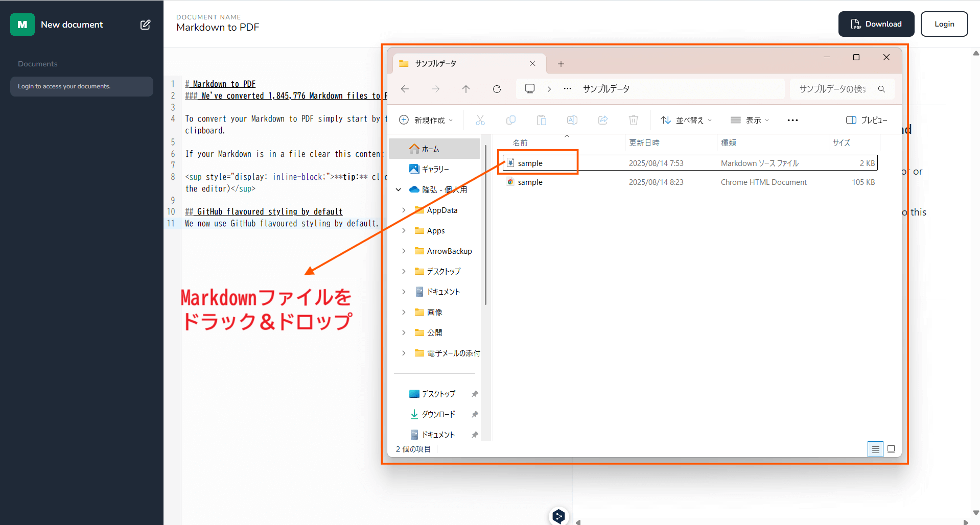Screen dimensions: 980x525
Task: Click the new document edit icon
Action: click(x=145, y=25)
